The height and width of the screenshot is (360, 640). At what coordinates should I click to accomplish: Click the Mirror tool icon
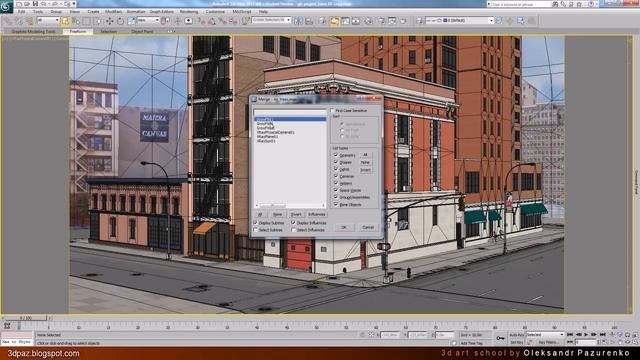pyautogui.click(x=298, y=21)
